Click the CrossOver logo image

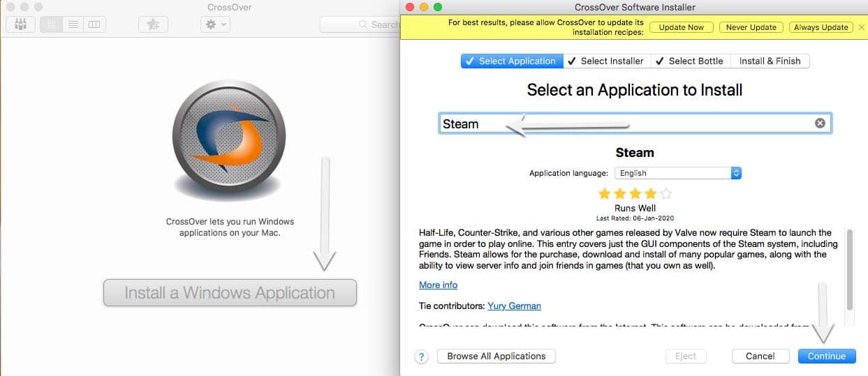[x=228, y=136]
